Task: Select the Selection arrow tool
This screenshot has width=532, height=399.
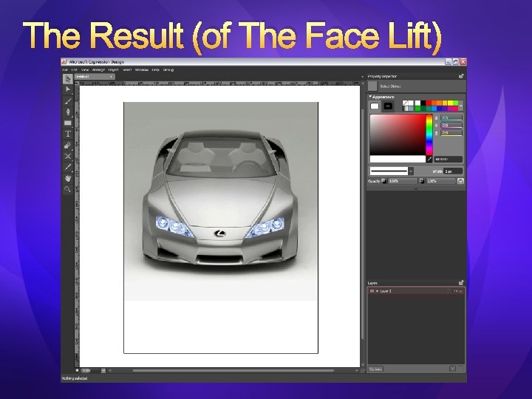Action: click(x=68, y=79)
